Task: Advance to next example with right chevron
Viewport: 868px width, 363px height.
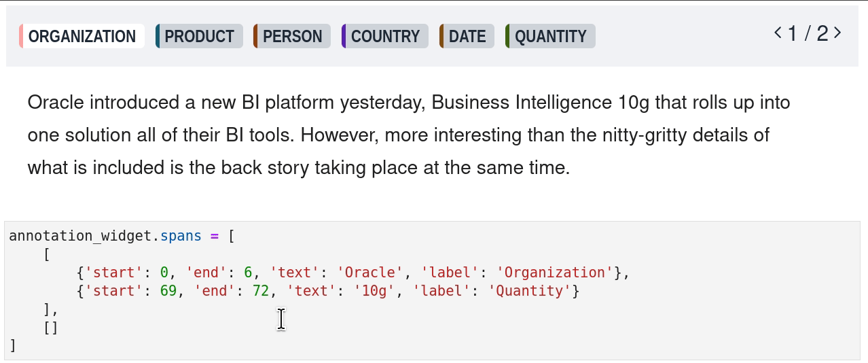Action: coord(837,33)
